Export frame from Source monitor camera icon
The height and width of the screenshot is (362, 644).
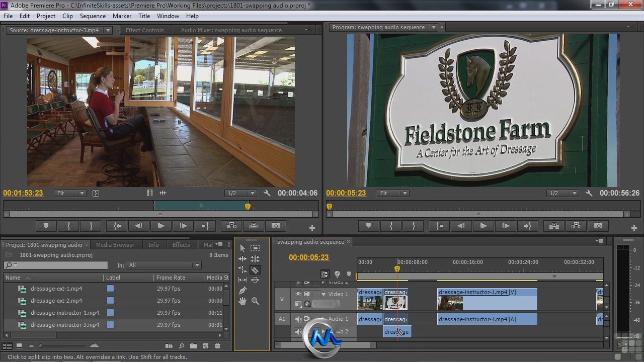pyautogui.click(x=276, y=226)
